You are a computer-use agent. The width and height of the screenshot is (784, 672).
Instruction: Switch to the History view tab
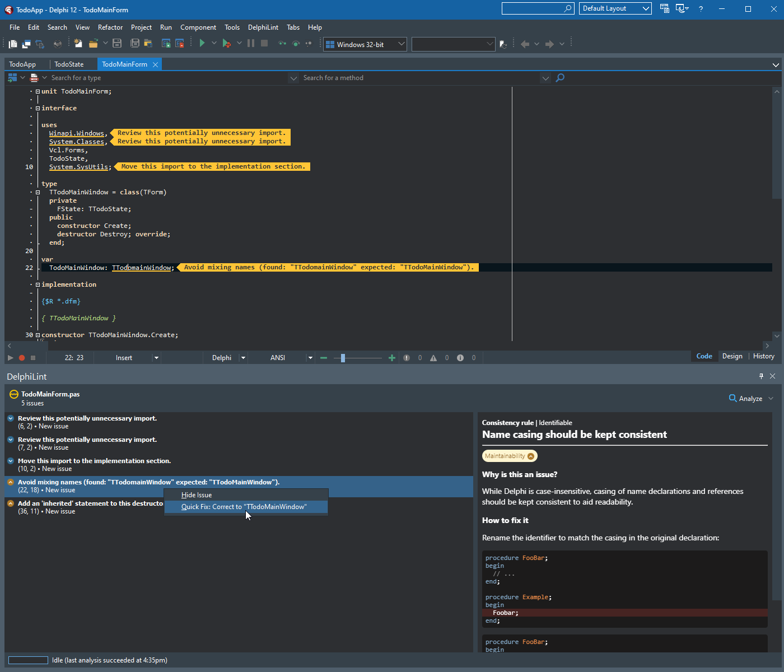click(764, 356)
